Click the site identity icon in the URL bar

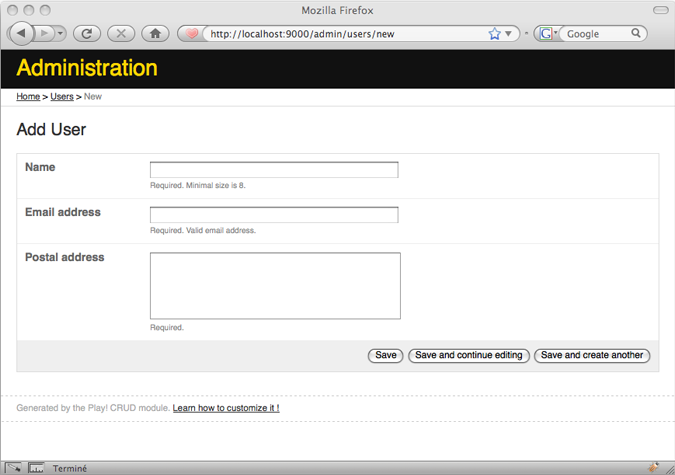(x=191, y=34)
